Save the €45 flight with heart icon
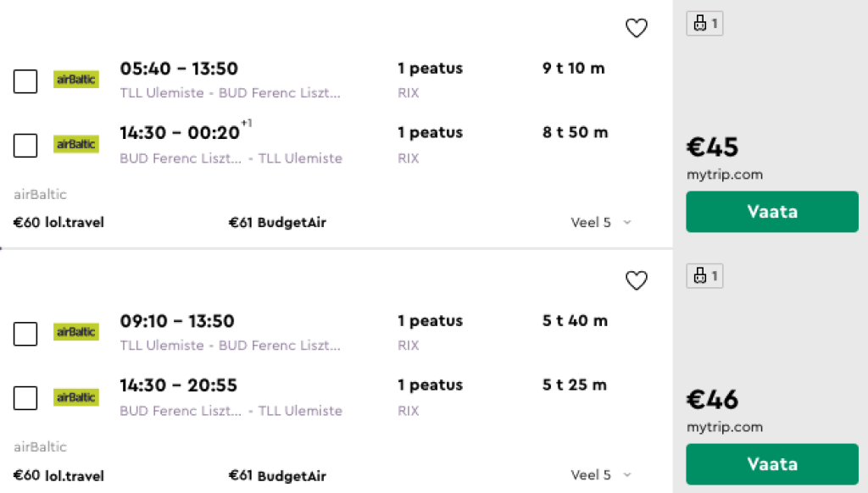The width and height of the screenshot is (868, 493). 636,29
